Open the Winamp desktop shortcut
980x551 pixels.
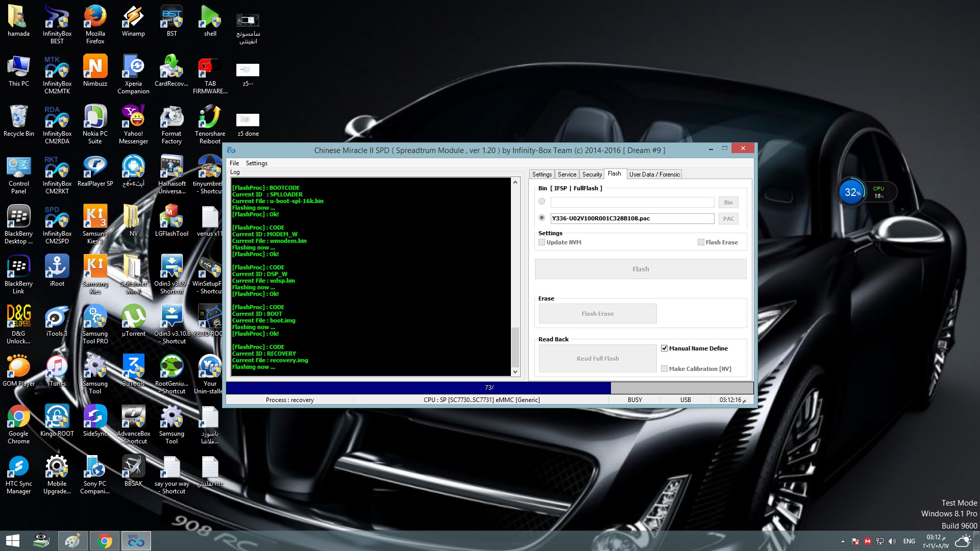(x=133, y=20)
